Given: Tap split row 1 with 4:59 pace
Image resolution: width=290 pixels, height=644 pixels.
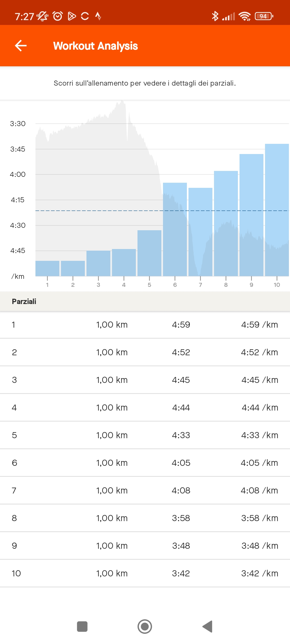Looking at the screenshot, I should 145,325.
